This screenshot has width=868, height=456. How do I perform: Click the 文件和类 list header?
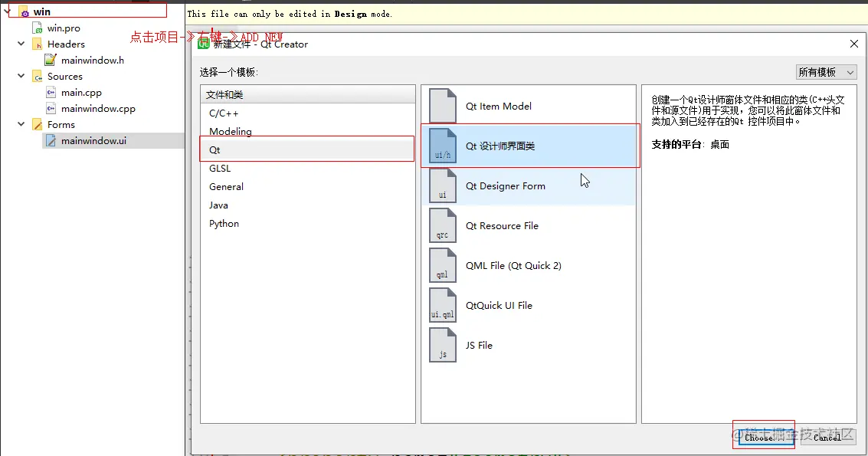click(x=308, y=94)
